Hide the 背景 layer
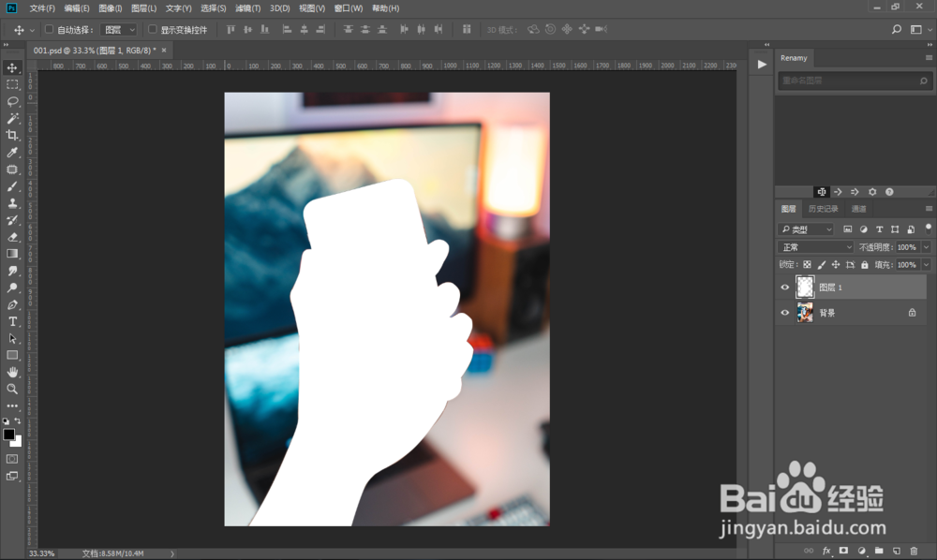Viewport: 937px width, 560px height. click(x=784, y=312)
